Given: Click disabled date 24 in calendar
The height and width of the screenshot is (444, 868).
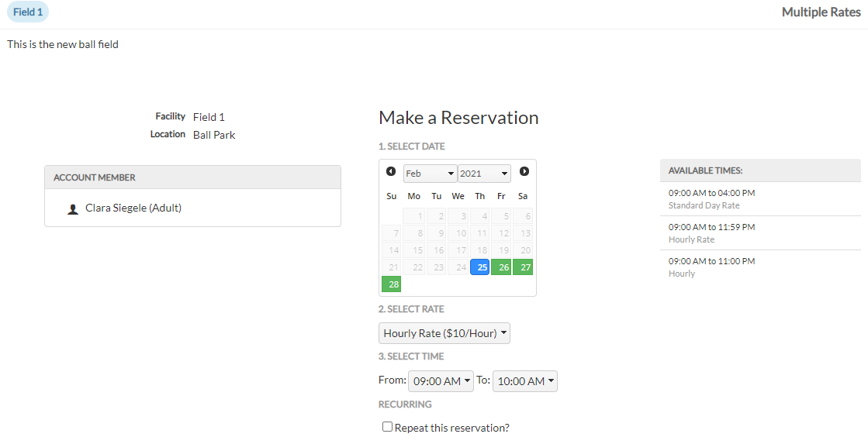Looking at the screenshot, I should tap(458, 267).
